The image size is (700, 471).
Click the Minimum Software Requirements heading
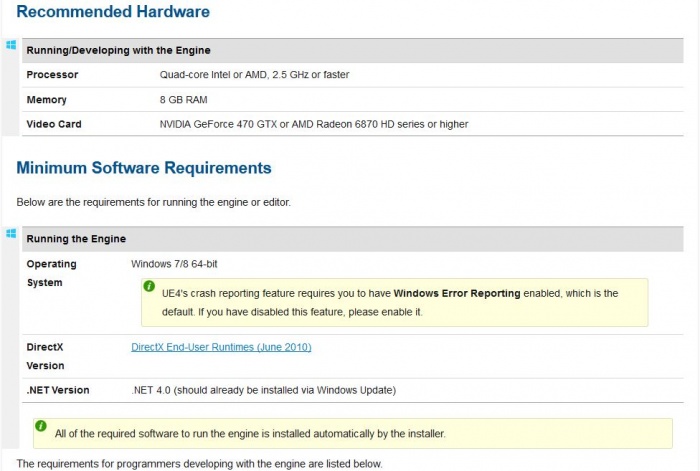(144, 167)
